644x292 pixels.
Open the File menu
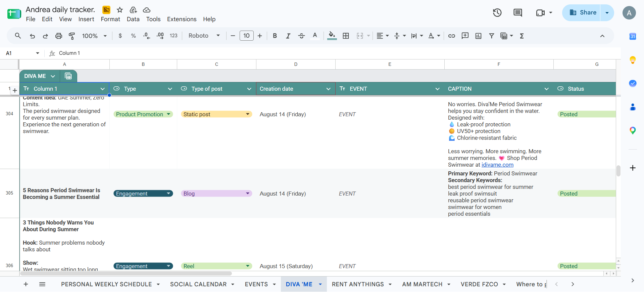coord(31,19)
